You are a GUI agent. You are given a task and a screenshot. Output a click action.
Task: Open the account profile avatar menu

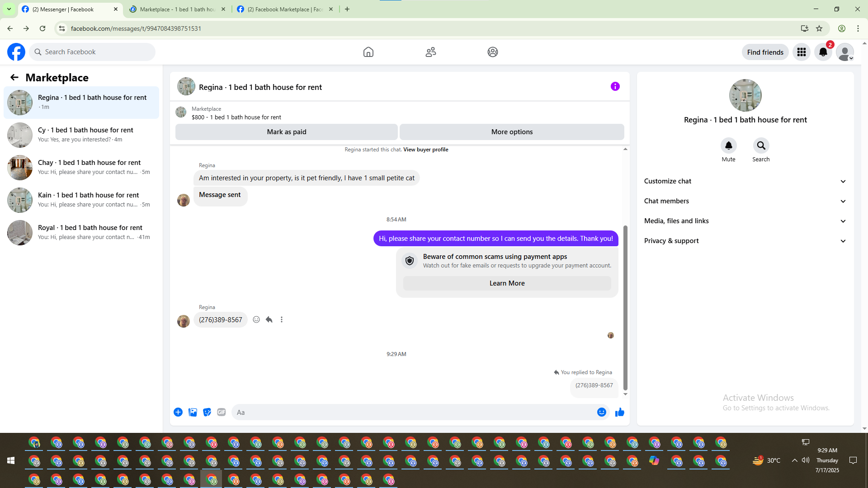[x=845, y=52]
